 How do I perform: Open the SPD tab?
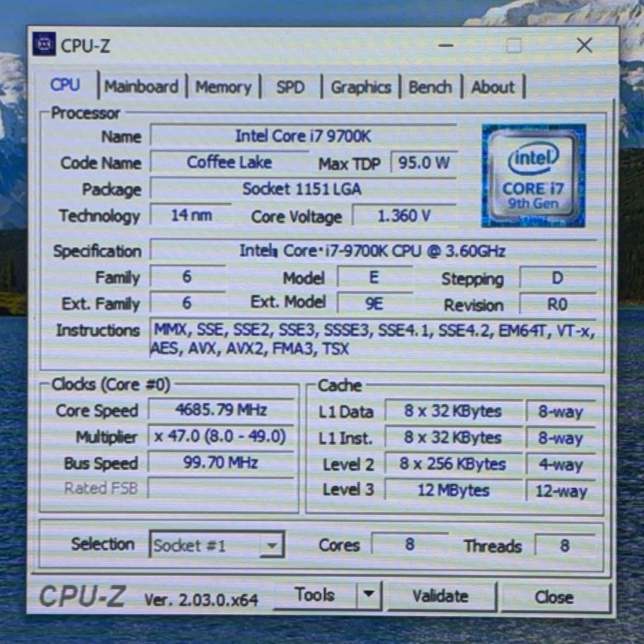tap(290, 87)
